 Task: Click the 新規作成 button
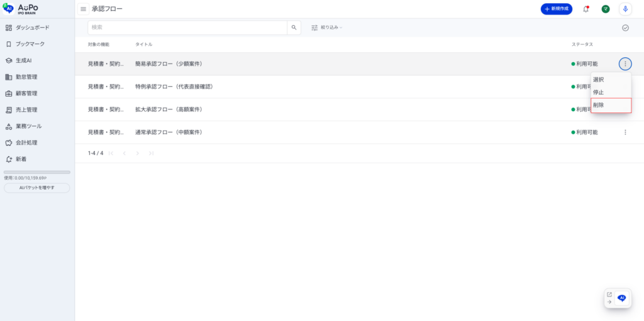click(556, 9)
